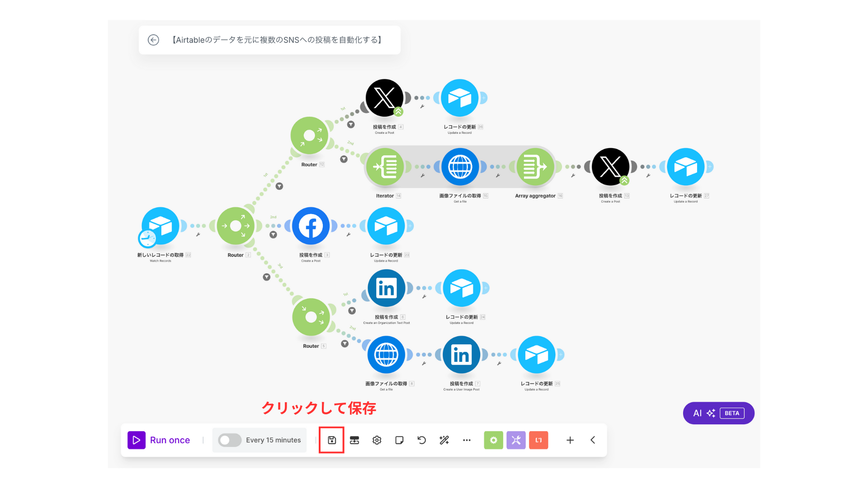Add a module after Update a Record 27
The image size is (868, 488).
point(710,167)
